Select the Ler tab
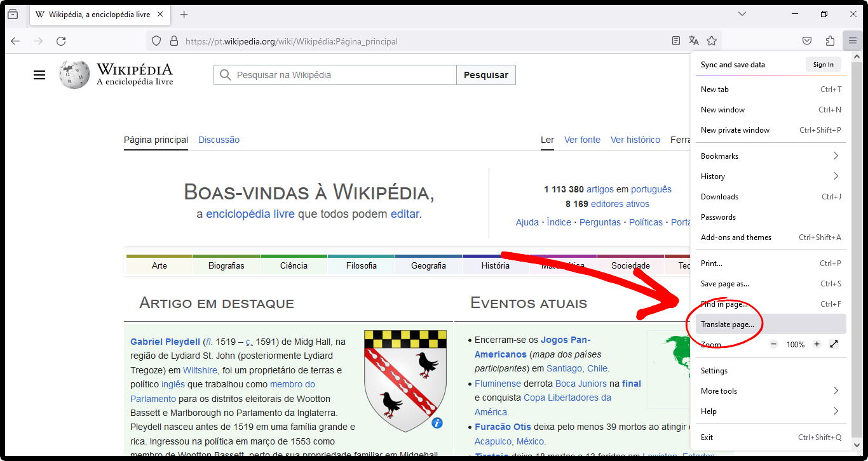Image resolution: width=868 pixels, height=461 pixels. pos(547,140)
